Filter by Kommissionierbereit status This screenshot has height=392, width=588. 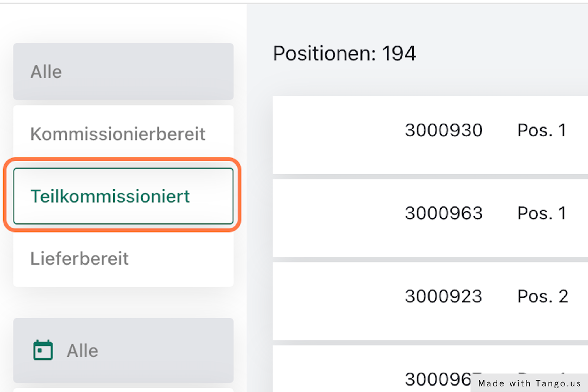[123, 134]
